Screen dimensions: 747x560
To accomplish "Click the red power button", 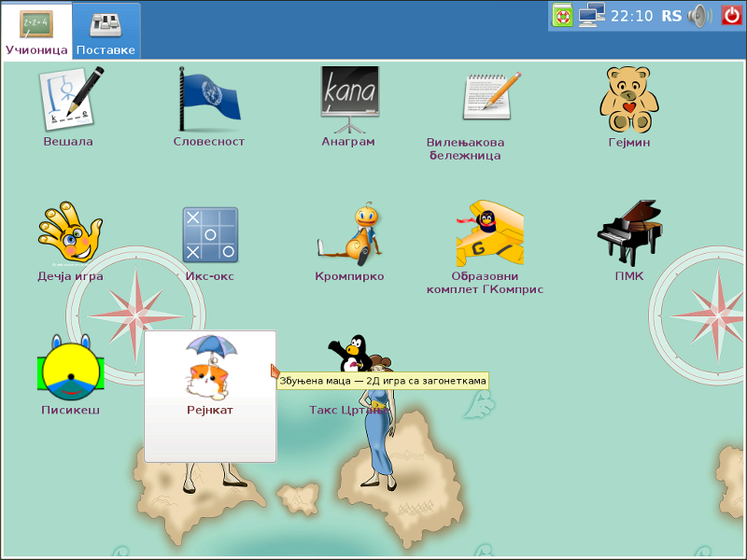I will pos(731,15).
